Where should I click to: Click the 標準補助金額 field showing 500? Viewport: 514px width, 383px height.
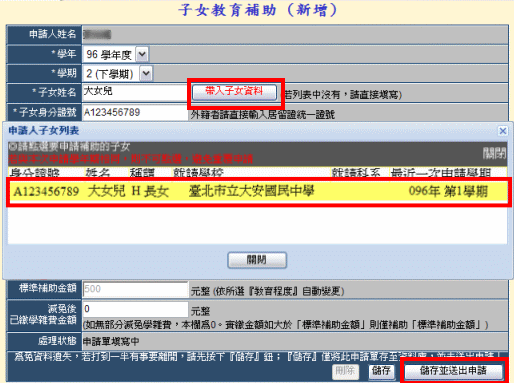point(135,289)
